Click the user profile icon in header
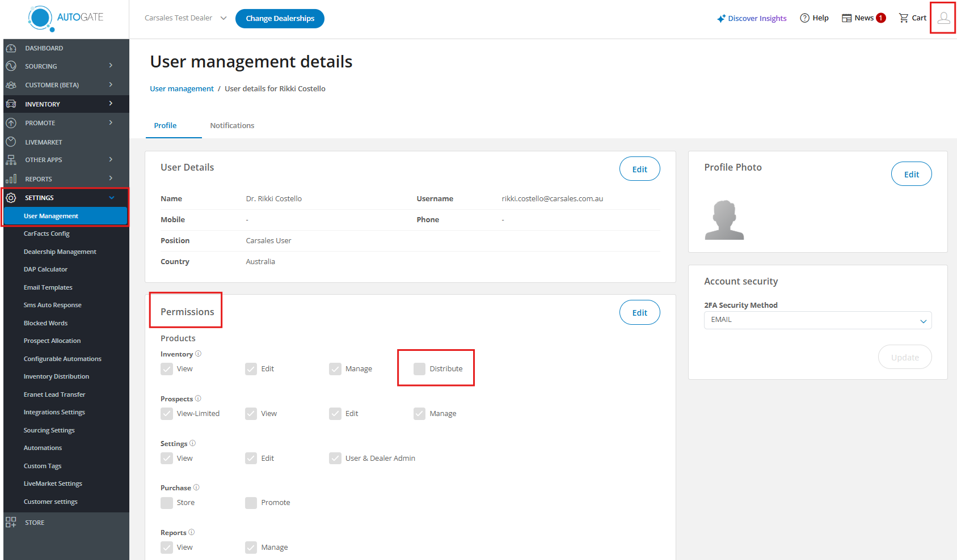 pos(943,18)
